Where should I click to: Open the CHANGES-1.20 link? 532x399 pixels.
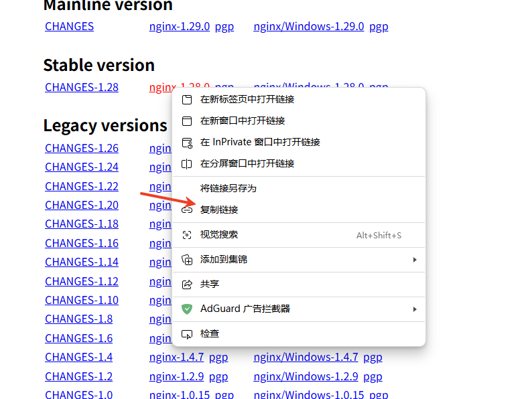tap(82, 205)
